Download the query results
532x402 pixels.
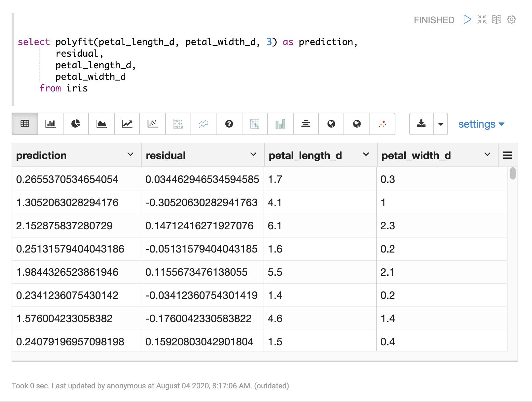pos(421,124)
